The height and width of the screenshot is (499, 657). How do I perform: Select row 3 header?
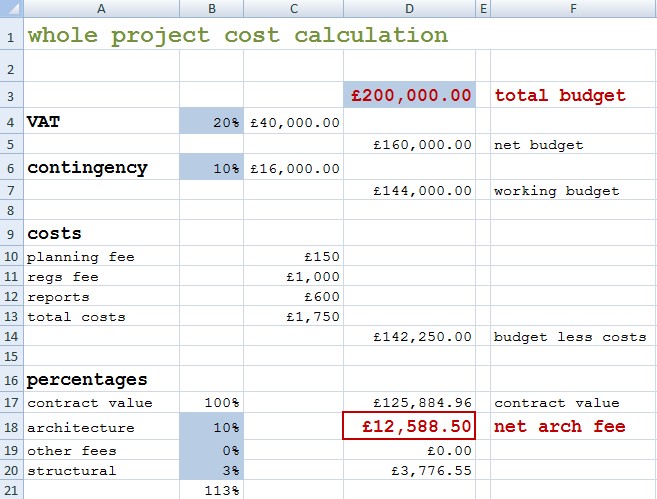(11, 96)
